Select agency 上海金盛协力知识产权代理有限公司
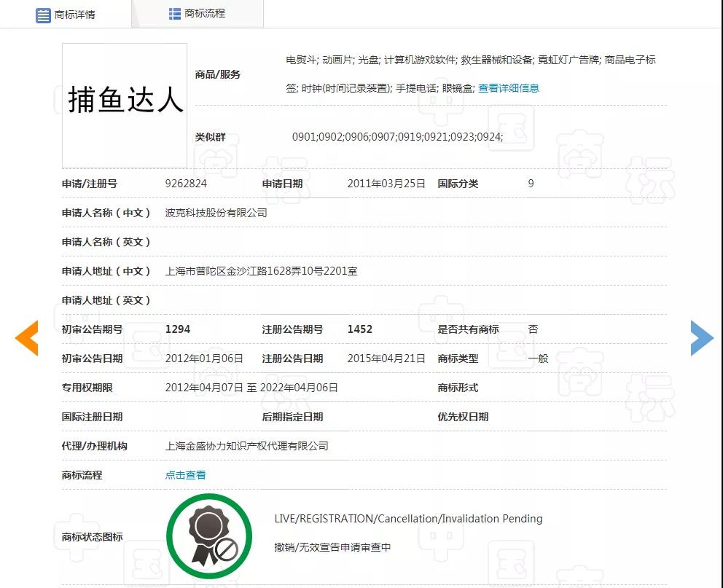Screen dimensions: 723x588 click(x=246, y=446)
